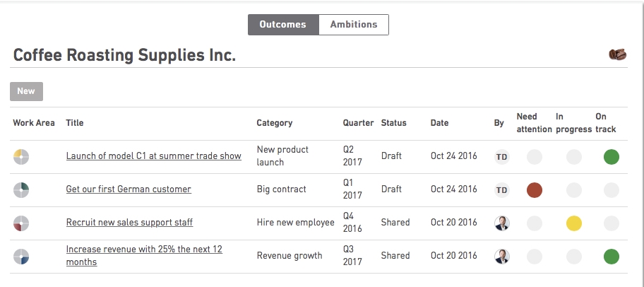The width and height of the screenshot is (644, 287).
Task: Select the Outcomes tab
Action: tap(283, 25)
